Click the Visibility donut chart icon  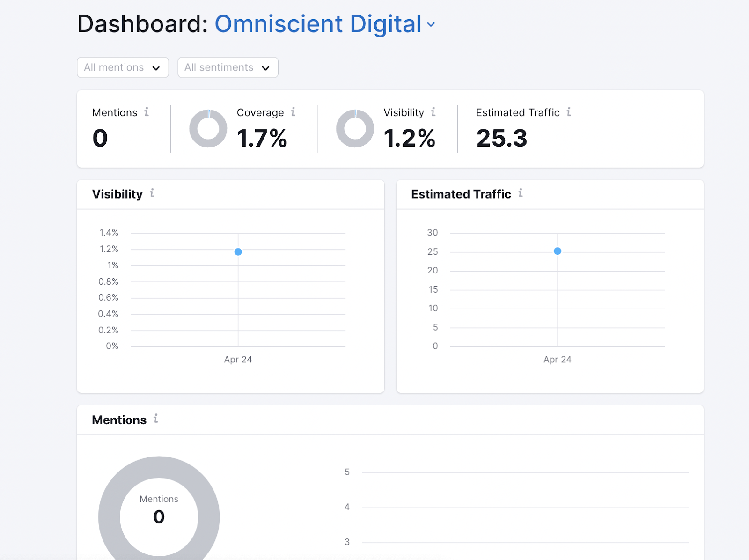coord(355,129)
